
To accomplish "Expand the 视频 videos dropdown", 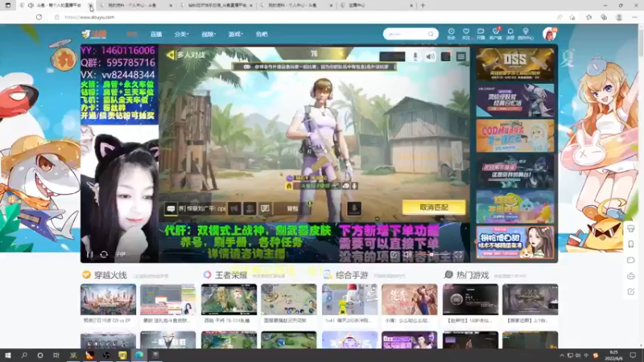I will point(208,34).
